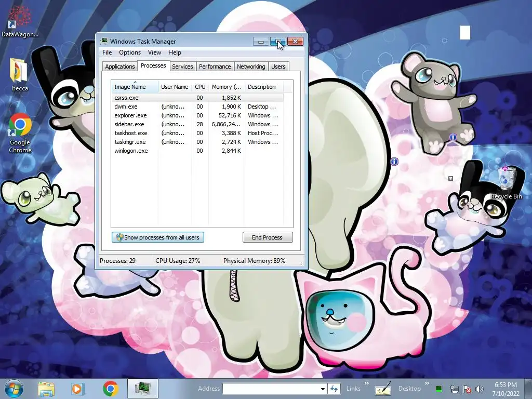Screen dimensions: 532x399
Task: Click the green CPU meter tray icon
Action: point(438,389)
